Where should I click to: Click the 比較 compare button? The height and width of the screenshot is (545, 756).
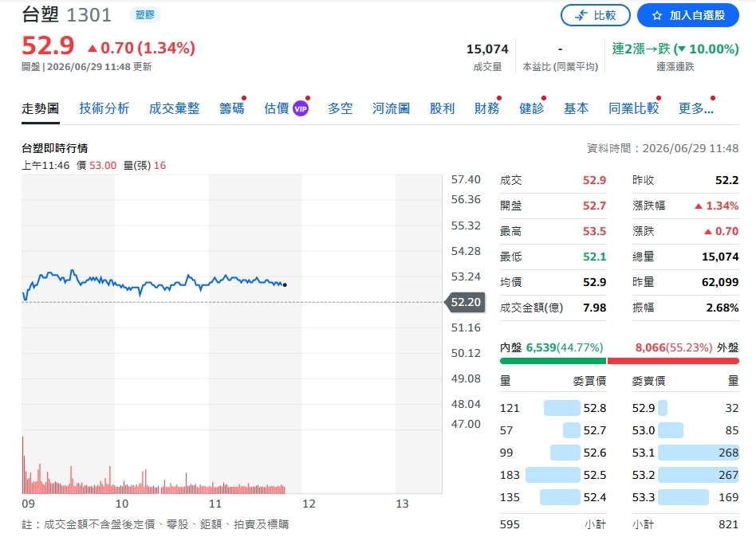595,15
